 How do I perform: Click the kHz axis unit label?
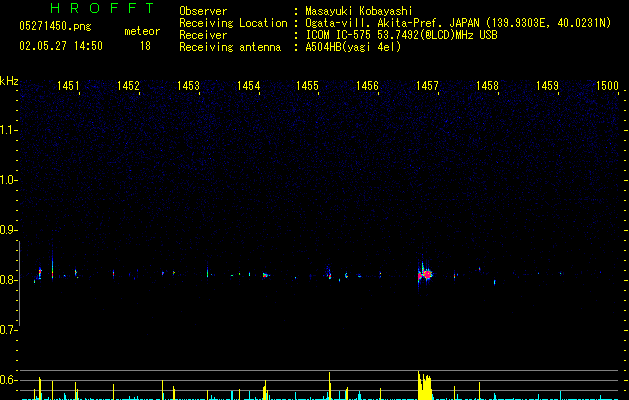[9, 81]
